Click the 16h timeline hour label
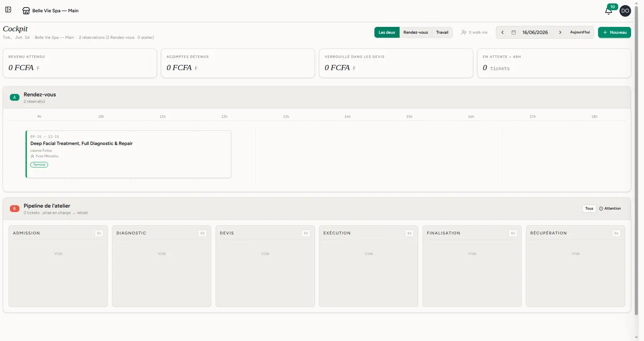Image resolution: width=644 pixels, height=341 pixels. [x=471, y=117]
